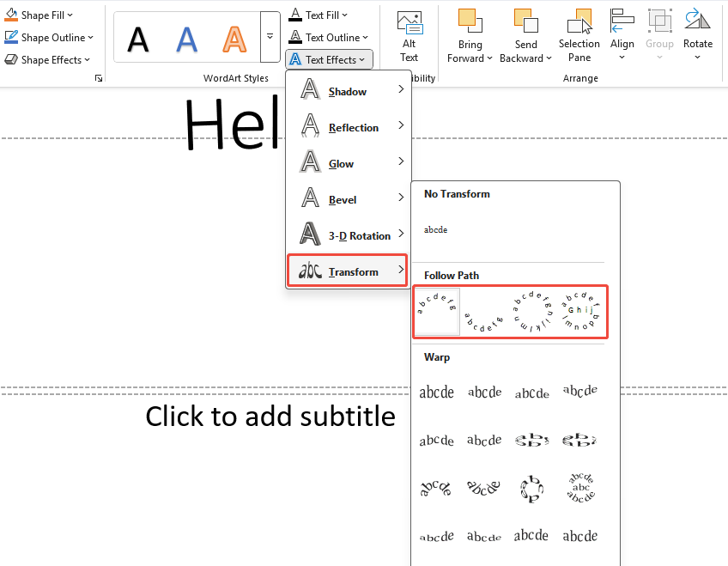The height and width of the screenshot is (566, 728).
Task: Select the Shadow text effect
Action: (x=346, y=90)
